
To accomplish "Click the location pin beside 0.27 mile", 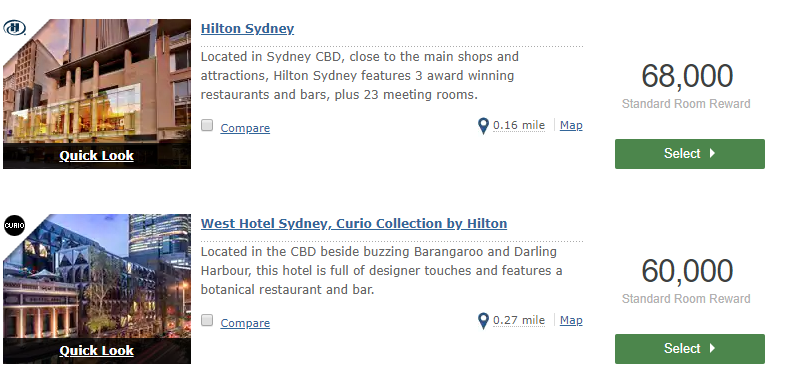I will pos(483,321).
